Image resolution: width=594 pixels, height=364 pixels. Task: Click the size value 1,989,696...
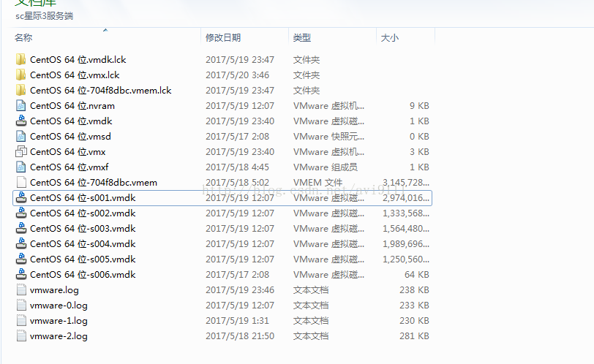coord(406,243)
